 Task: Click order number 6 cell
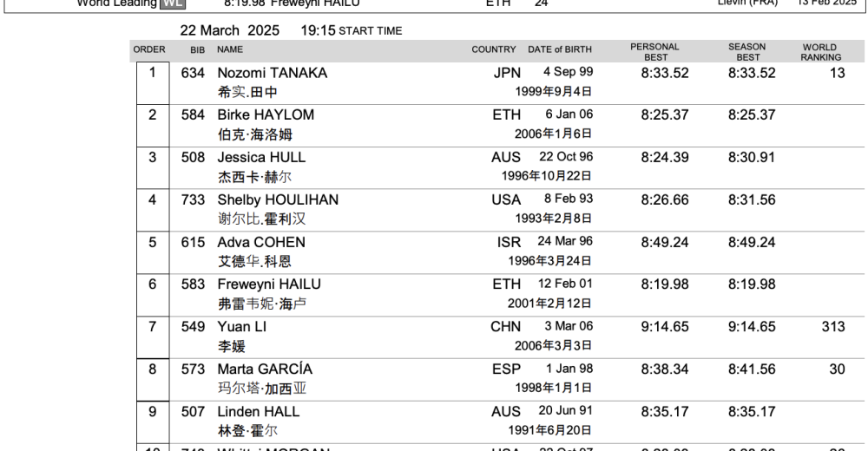[x=153, y=284]
